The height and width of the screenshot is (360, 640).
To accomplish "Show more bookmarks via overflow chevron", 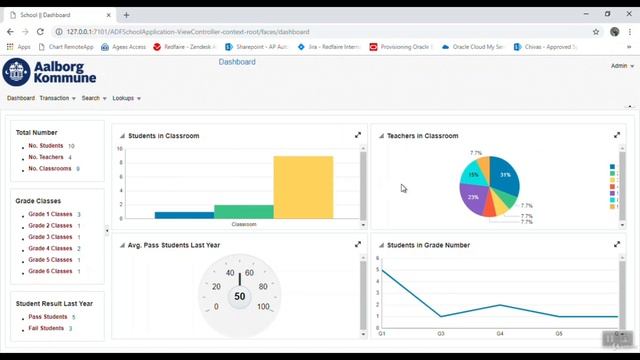I will click(x=629, y=47).
